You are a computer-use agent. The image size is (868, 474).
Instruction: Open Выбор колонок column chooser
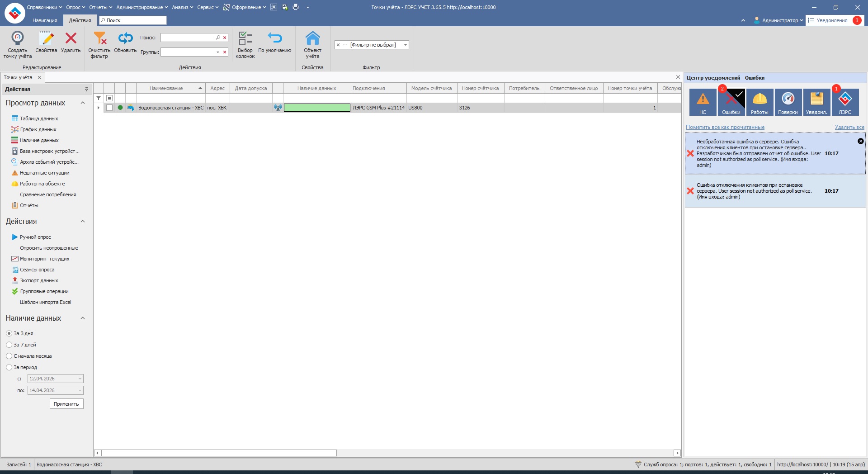(x=245, y=38)
